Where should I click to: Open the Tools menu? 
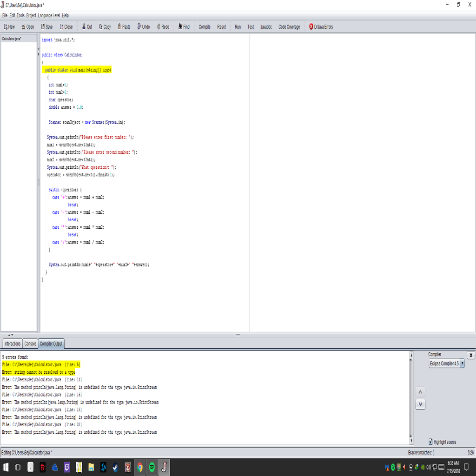[x=20, y=15]
